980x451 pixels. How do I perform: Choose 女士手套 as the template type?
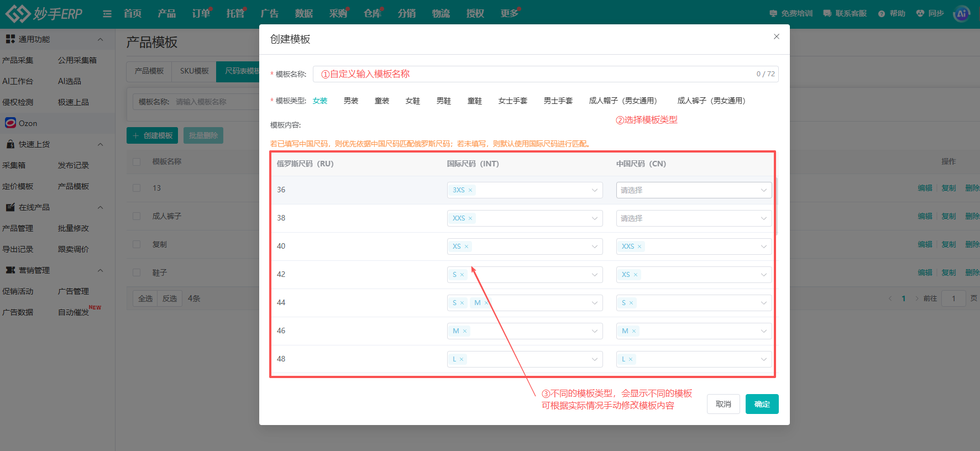[513, 101]
